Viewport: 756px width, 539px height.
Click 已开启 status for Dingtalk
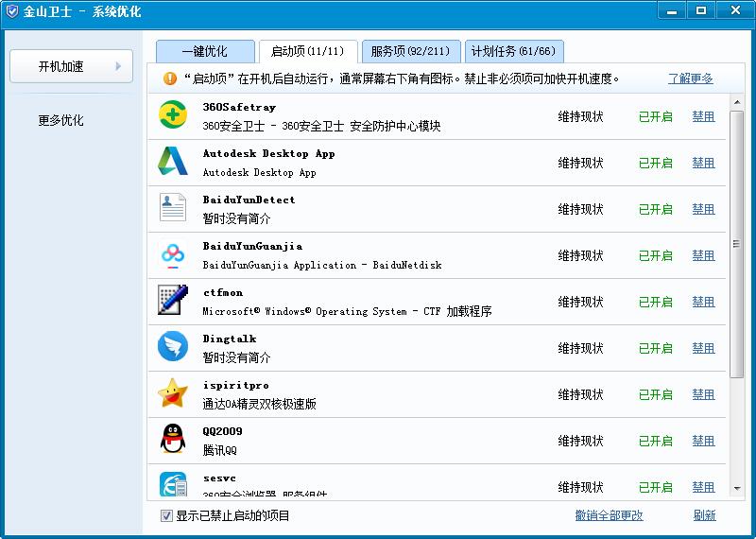tap(655, 348)
